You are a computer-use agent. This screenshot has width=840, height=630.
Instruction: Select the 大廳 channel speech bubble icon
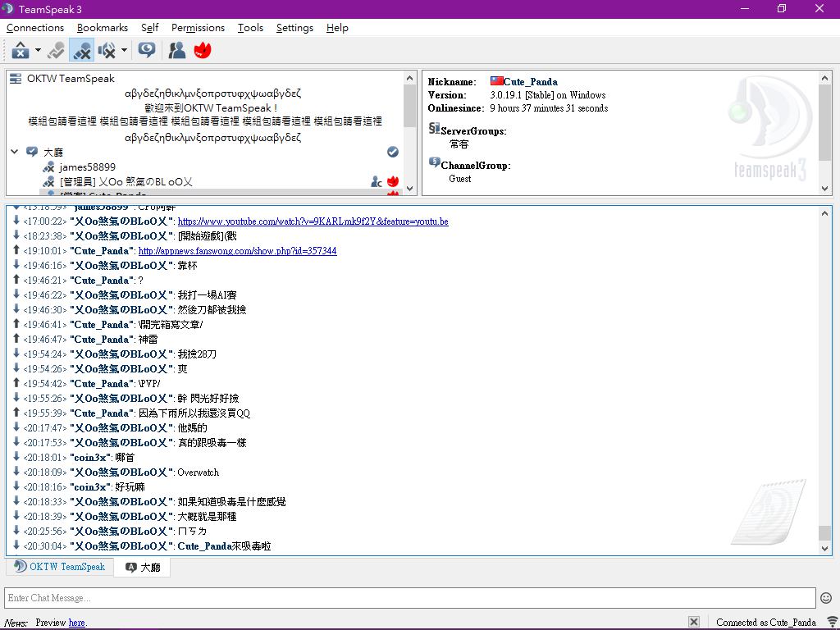[32, 152]
